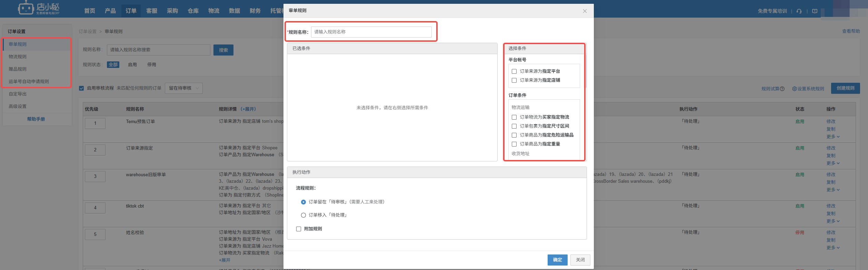Close the 审单规则 dialog with X icon

click(x=585, y=11)
